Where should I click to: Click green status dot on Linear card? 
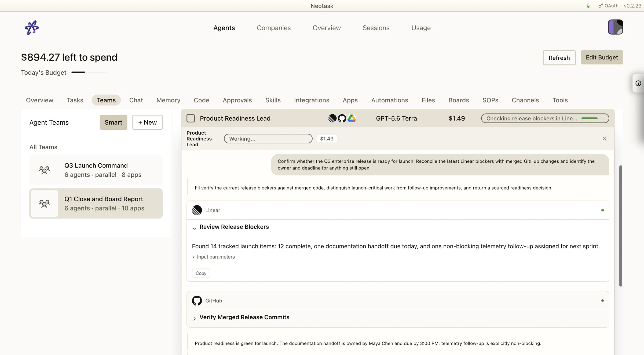tap(602, 210)
